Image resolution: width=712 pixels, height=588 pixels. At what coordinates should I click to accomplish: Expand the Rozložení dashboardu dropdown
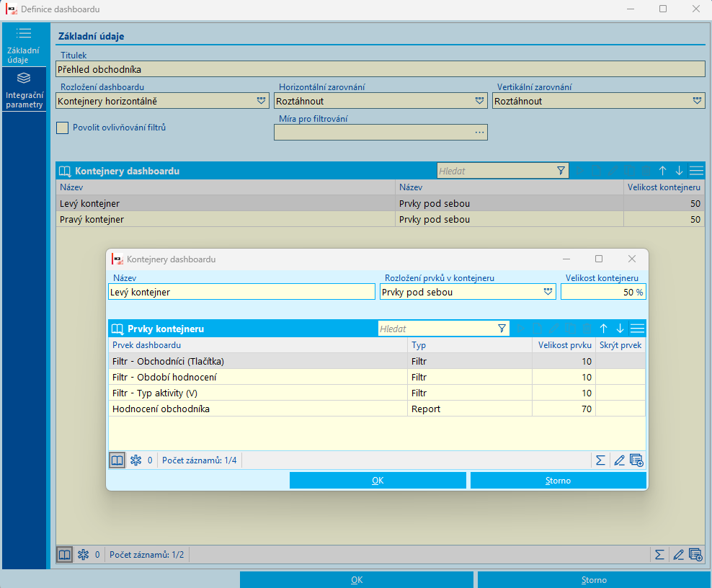pos(261,101)
